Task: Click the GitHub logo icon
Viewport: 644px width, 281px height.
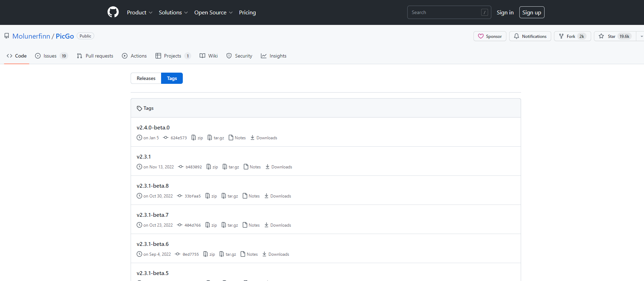Action: coord(113,12)
